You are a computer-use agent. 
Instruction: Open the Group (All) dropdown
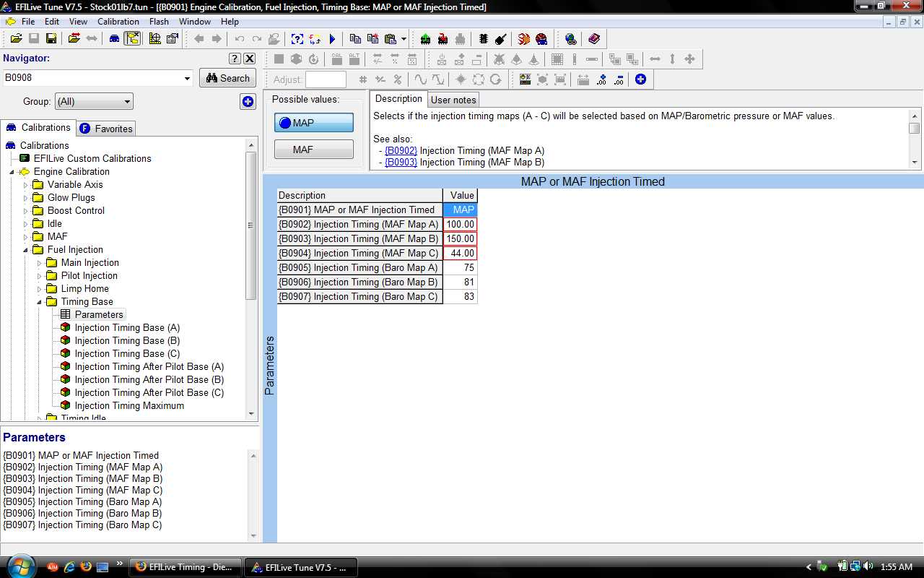point(95,102)
